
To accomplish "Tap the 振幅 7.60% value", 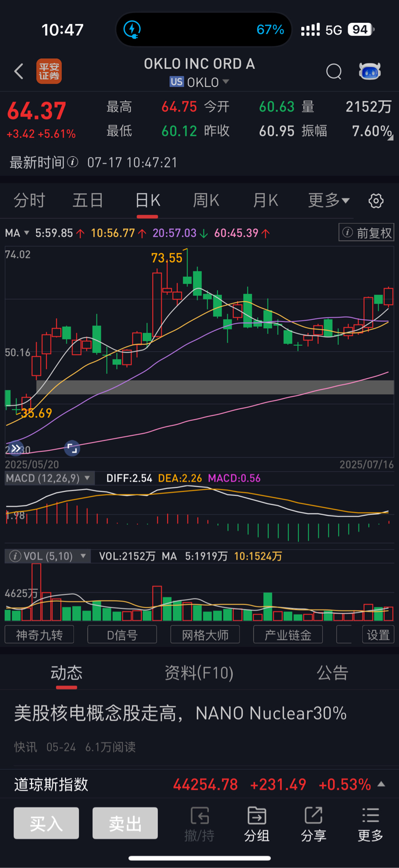I will click(372, 131).
